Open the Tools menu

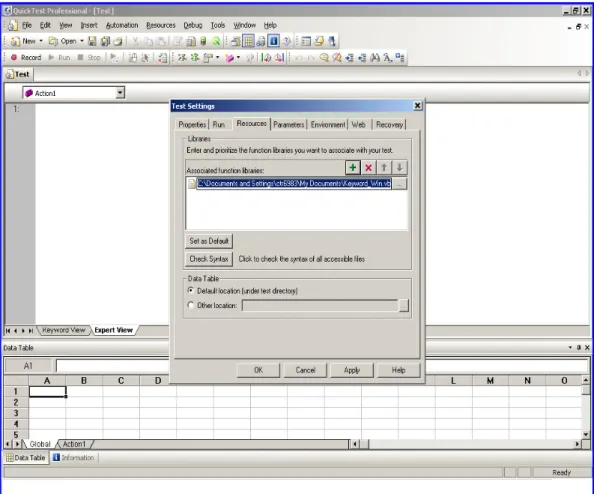tap(218, 25)
